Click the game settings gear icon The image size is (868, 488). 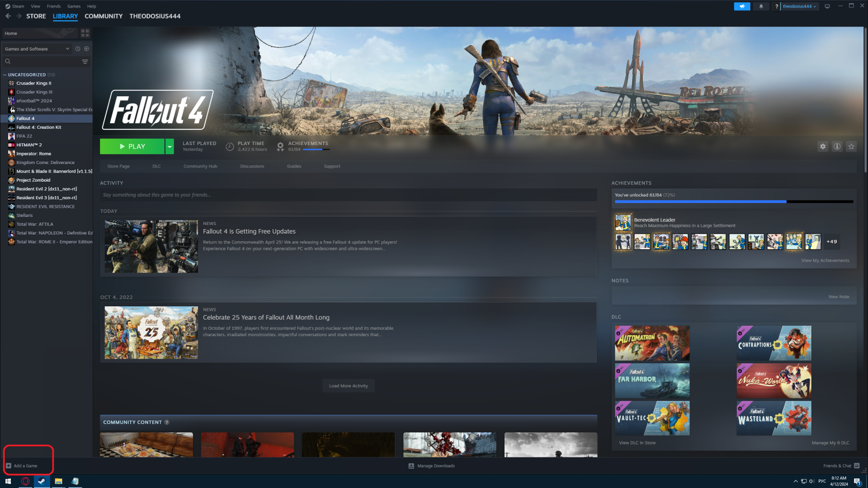(823, 146)
